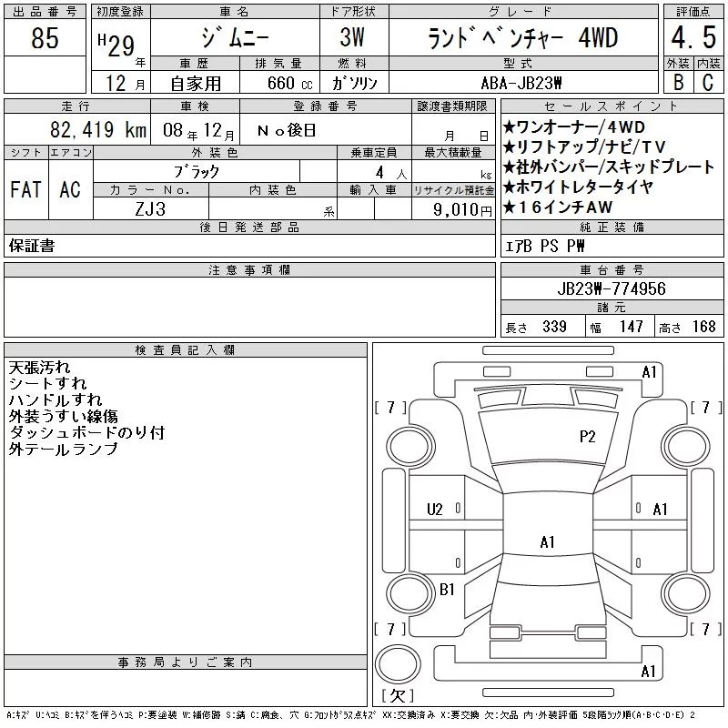Viewport: 728px width, 728px height.
Task: Select the 検査員記入欄 header
Action: (x=186, y=350)
